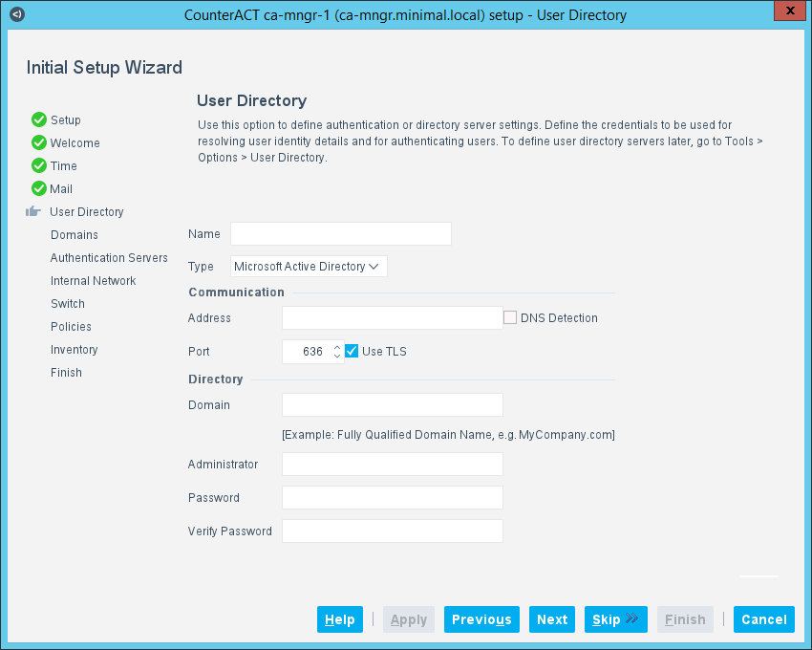Skip this step with the Skip button
Screen dimensions: 812x650
pos(616,619)
